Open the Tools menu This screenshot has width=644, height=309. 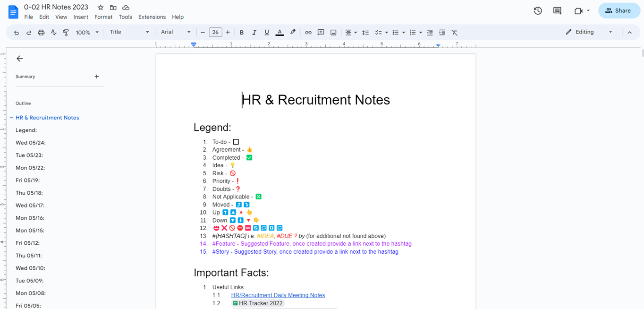pos(126,17)
